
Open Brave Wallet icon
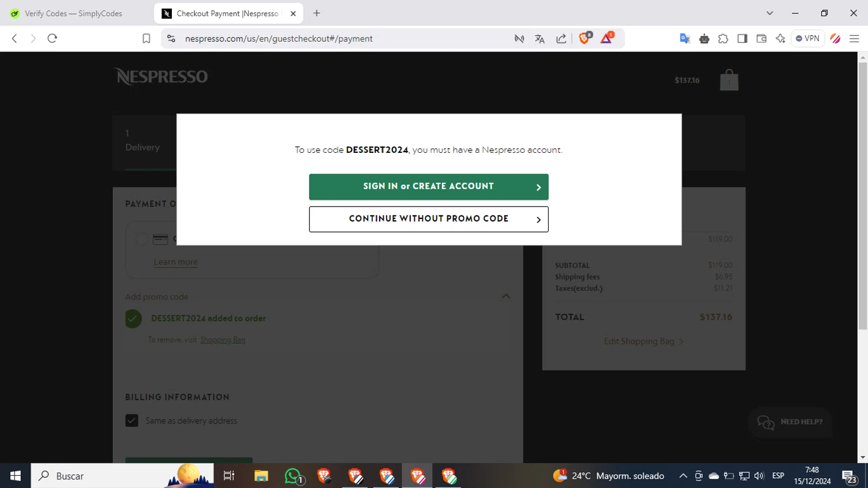pos(762,39)
